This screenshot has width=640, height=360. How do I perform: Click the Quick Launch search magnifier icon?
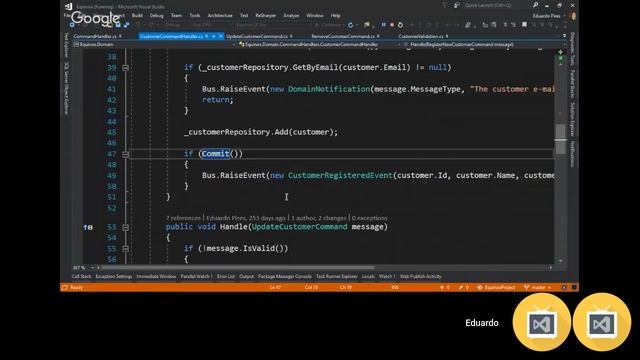pos(535,5)
